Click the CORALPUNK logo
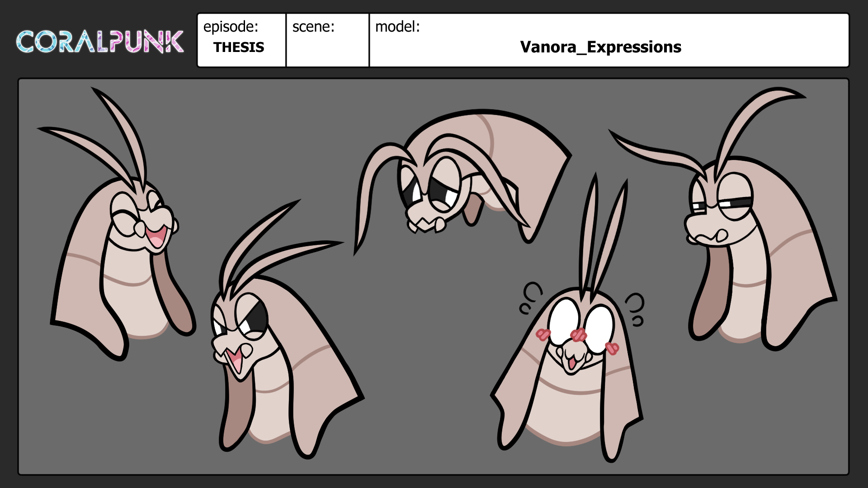 100,42
